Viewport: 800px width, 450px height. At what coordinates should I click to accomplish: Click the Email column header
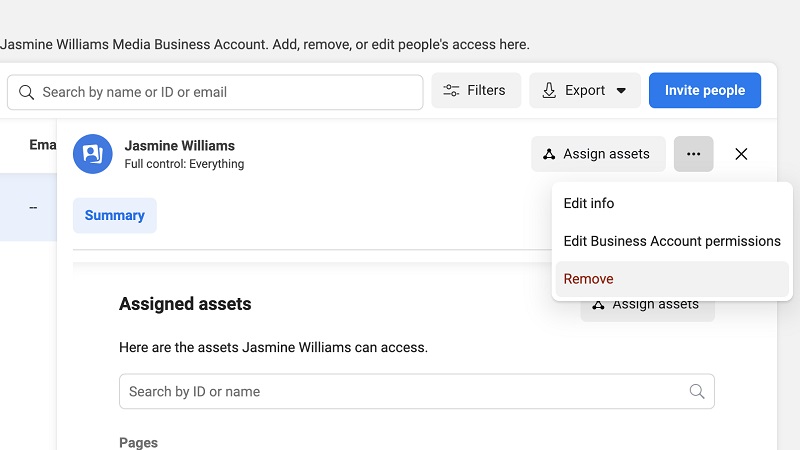click(42, 145)
